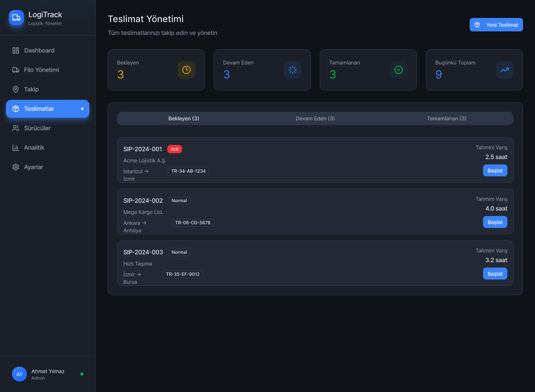
Task: Click the box icon in Yeni Teslimat button
Action: click(x=477, y=25)
